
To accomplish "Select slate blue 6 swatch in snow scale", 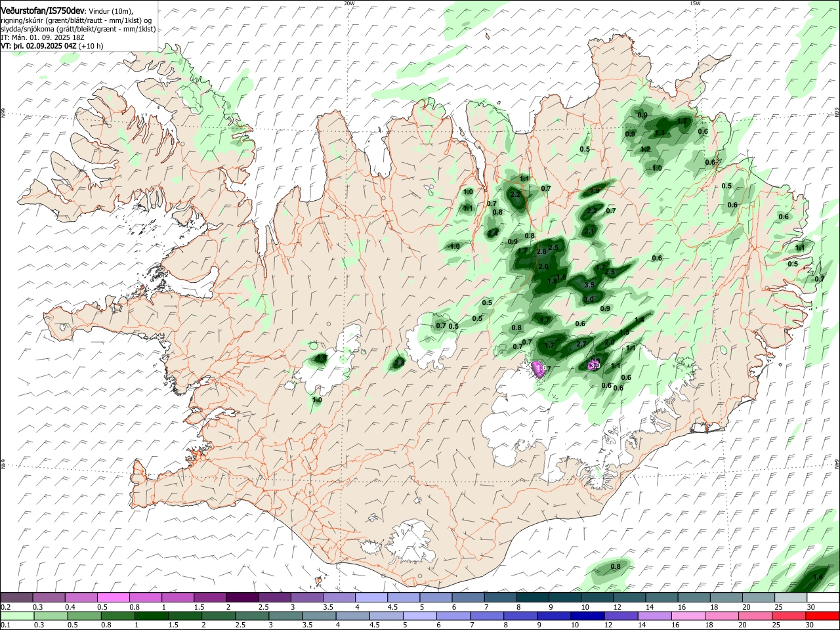I will 469,597.
